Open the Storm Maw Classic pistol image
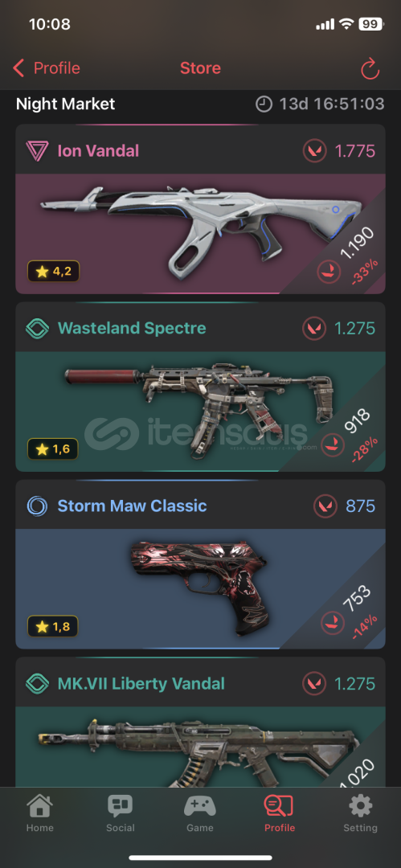 point(207,587)
